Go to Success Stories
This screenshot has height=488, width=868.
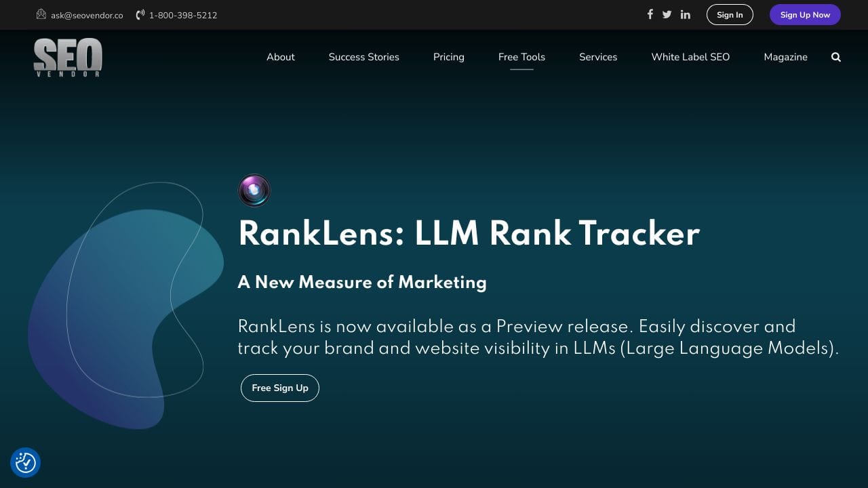(364, 57)
